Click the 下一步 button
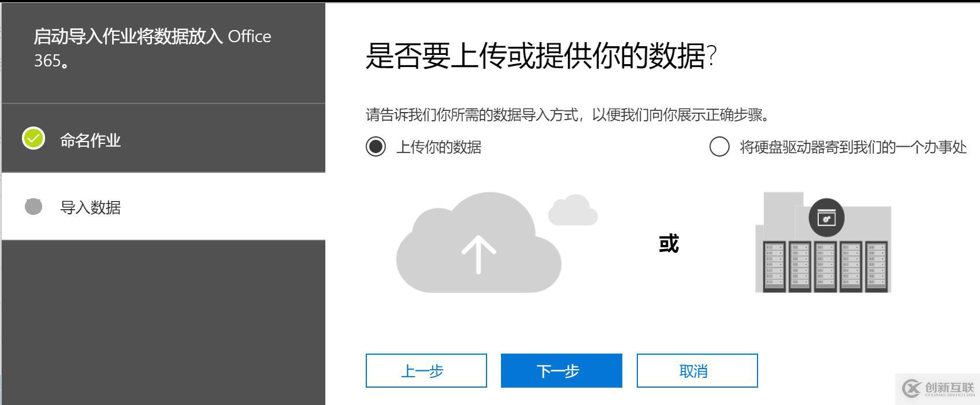Image resolution: width=980 pixels, height=405 pixels. pyautogui.click(x=561, y=370)
